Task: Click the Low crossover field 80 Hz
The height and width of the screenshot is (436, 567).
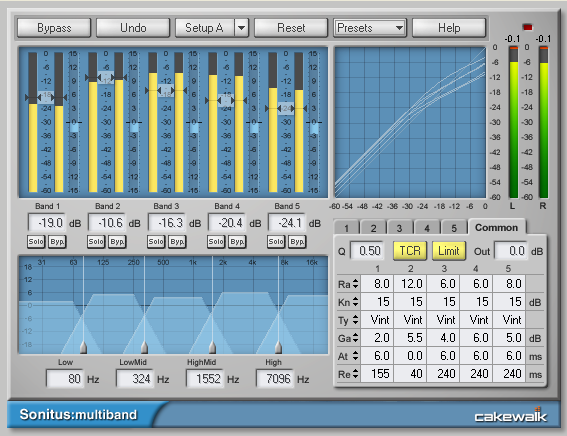Action: pos(65,379)
